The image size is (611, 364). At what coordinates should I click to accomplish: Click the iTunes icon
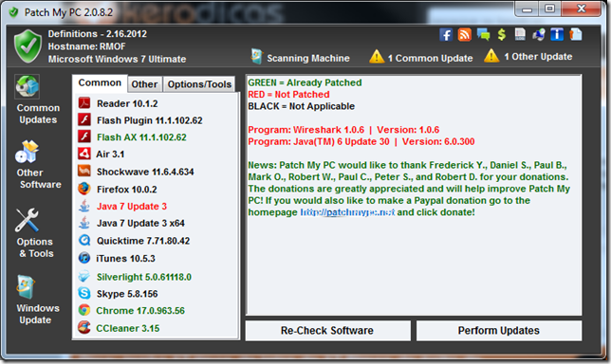[x=84, y=258]
